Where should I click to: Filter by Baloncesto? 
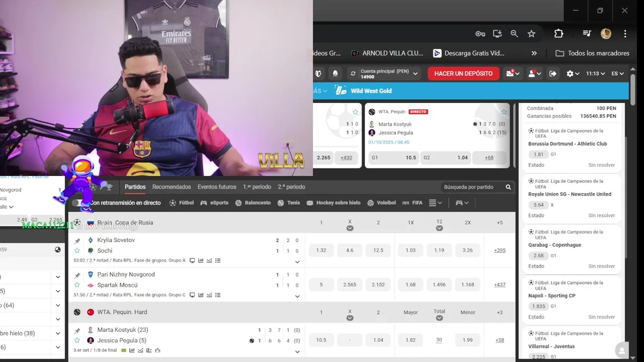pyautogui.click(x=253, y=203)
